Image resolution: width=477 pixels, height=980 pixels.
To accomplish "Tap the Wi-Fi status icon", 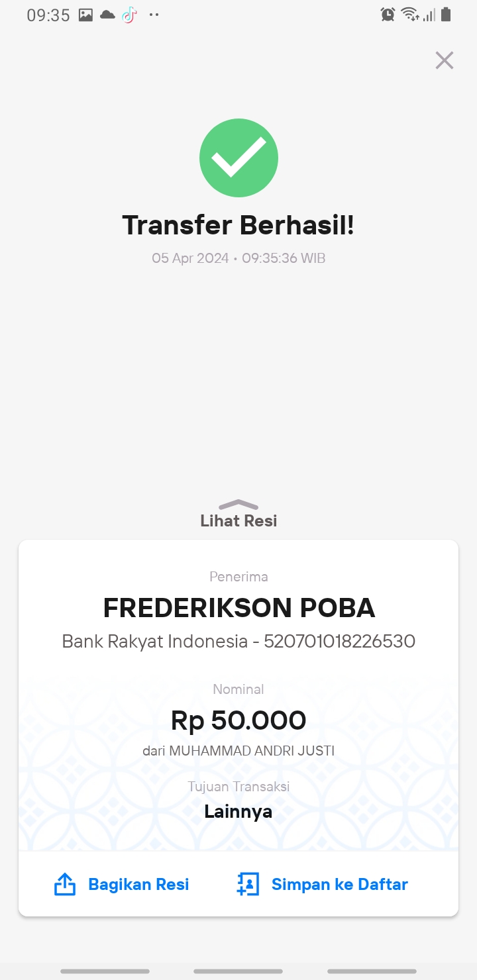I will pos(410,14).
